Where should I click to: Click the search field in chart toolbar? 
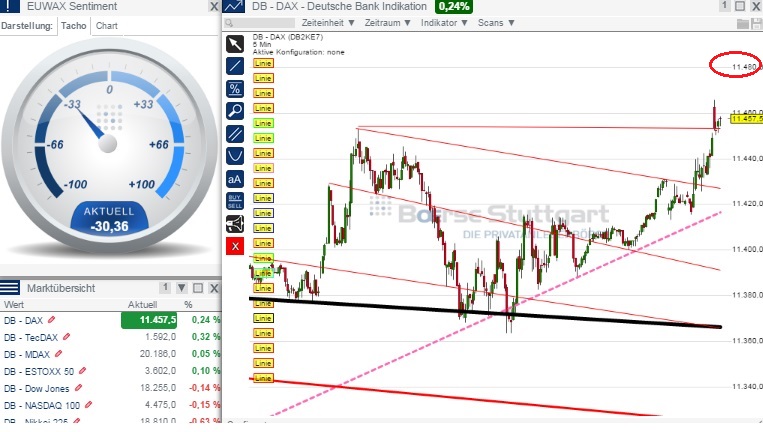259,23
